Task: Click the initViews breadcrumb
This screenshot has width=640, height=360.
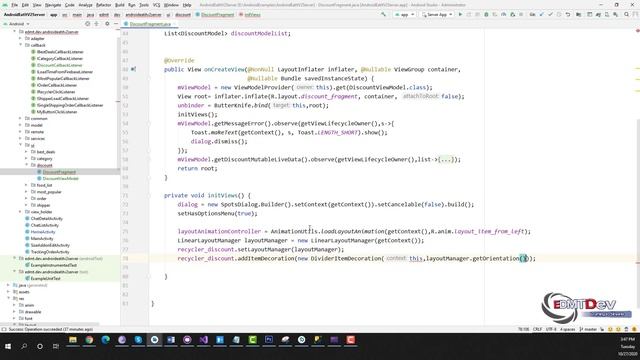Action: (x=250, y=15)
